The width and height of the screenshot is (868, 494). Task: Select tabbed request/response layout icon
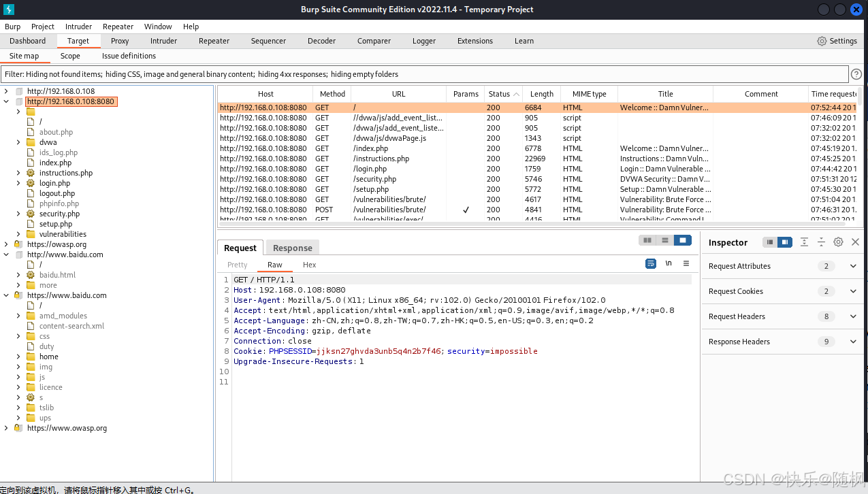(x=682, y=240)
